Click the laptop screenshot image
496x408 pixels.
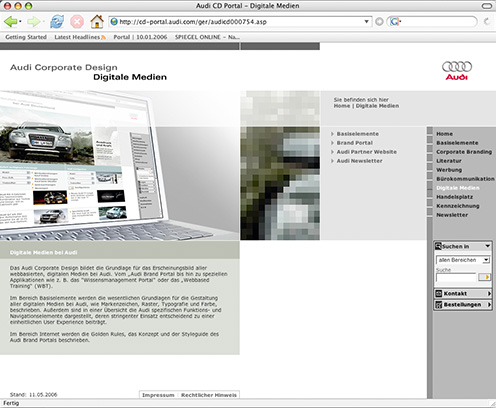(120, 165)
